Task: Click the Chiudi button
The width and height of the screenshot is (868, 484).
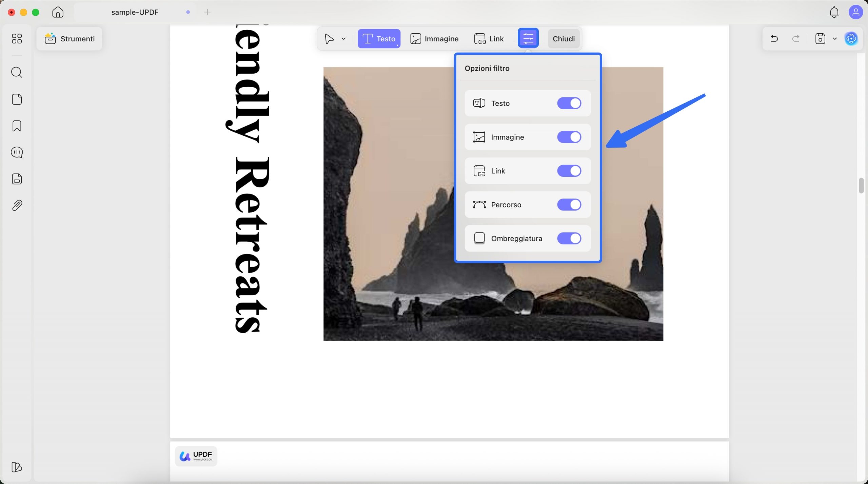Action: 563,38
